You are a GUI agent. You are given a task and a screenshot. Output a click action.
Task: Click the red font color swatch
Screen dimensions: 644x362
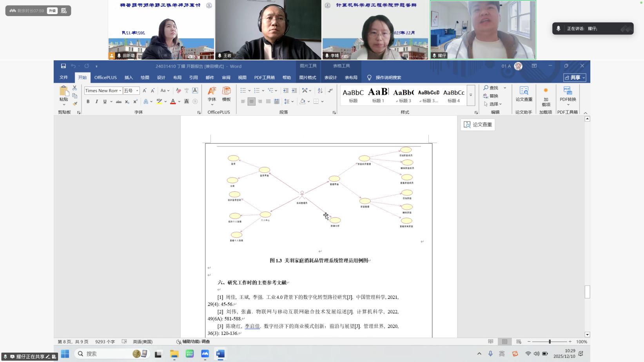(173, 101)
